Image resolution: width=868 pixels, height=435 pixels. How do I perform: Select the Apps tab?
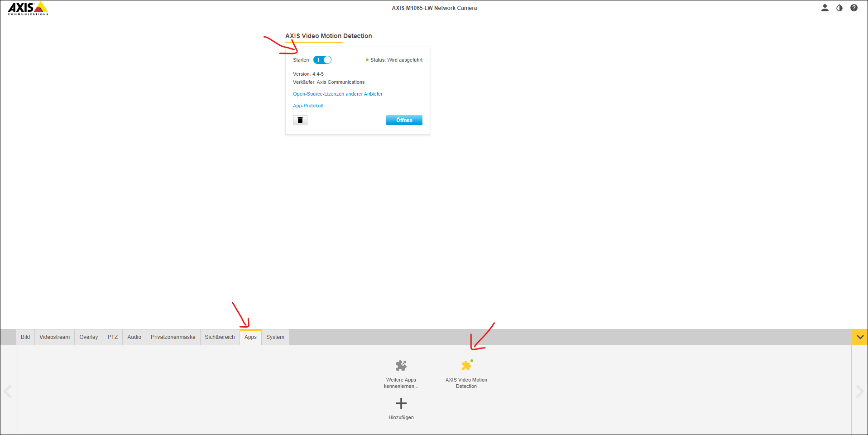[x=251, y=337]
